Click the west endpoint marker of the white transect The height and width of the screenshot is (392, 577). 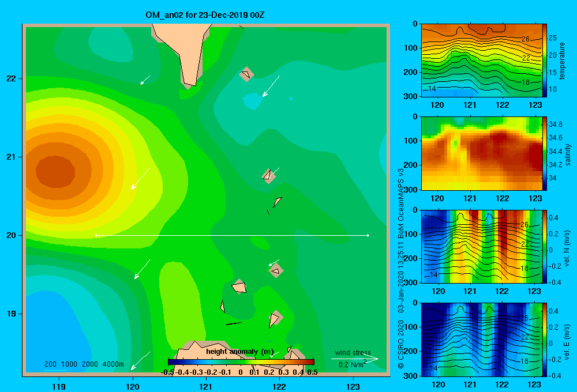coord(96,235)
